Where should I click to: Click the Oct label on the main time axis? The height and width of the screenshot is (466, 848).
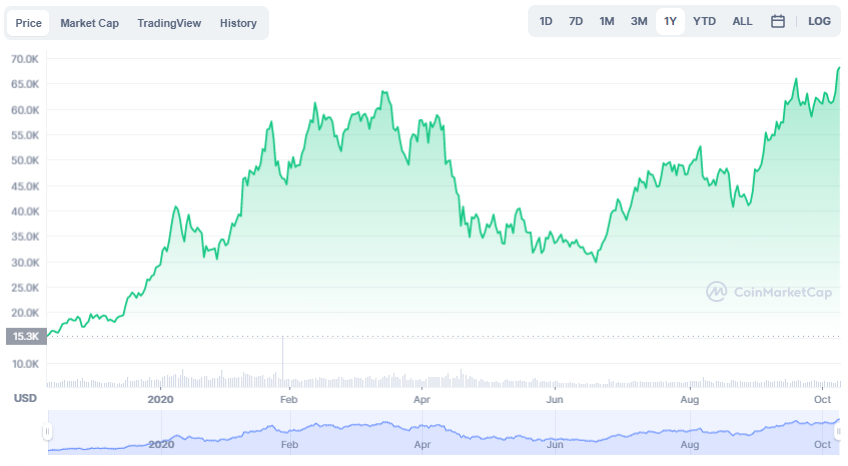pyautogui.click(x=822, y=400)
